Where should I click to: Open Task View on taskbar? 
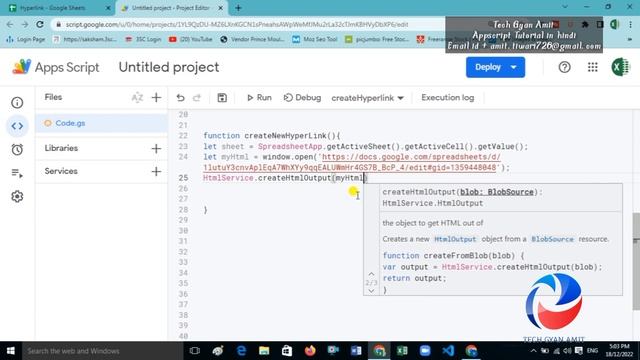pyautogui.click(x=195, y=351)
